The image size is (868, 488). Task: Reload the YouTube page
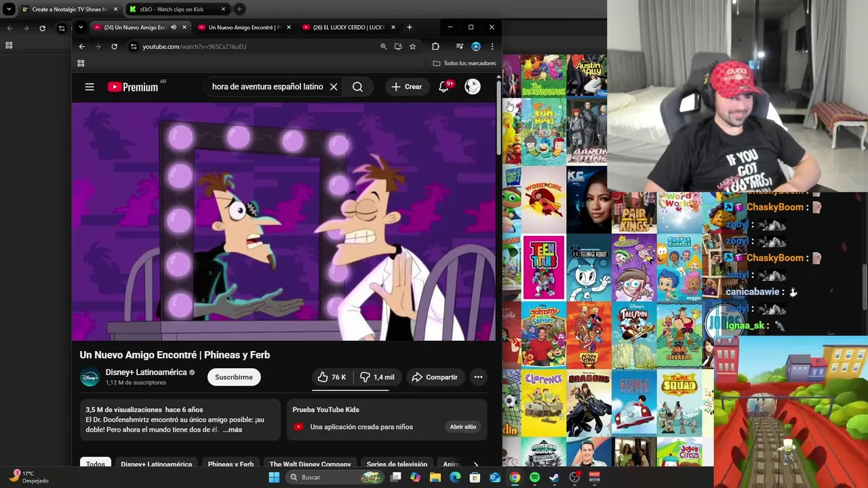114,46
